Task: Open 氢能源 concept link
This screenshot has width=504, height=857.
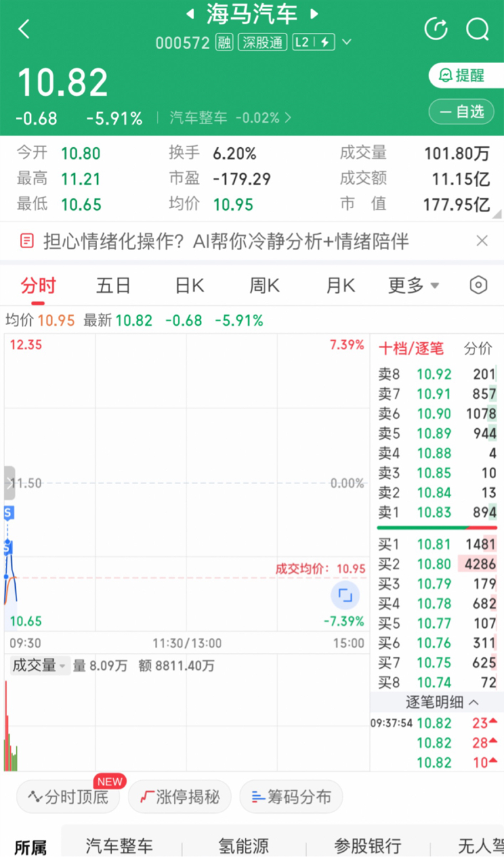Action: pos(243,846)
